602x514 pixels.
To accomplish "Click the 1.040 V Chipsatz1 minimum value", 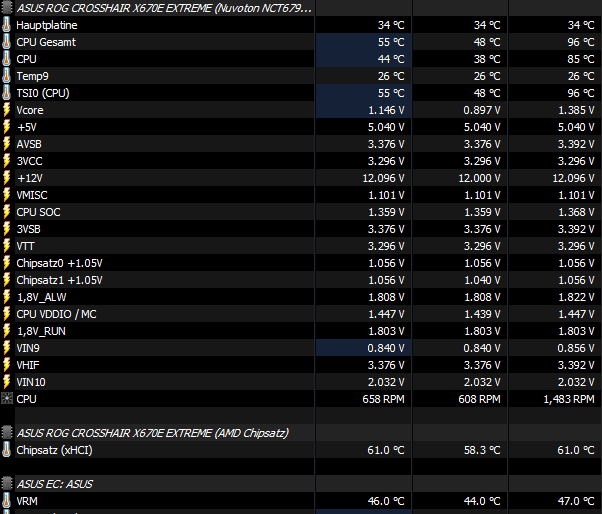I will pos(482,280).
